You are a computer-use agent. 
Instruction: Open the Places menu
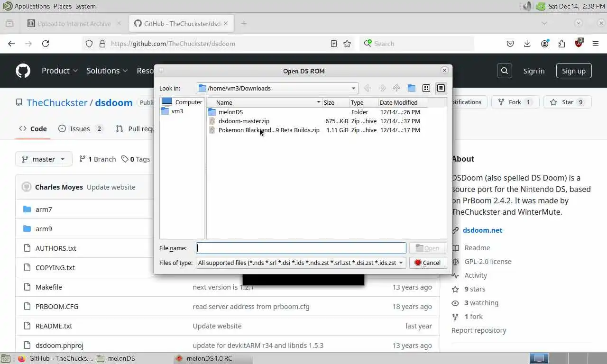click(63, 6)
